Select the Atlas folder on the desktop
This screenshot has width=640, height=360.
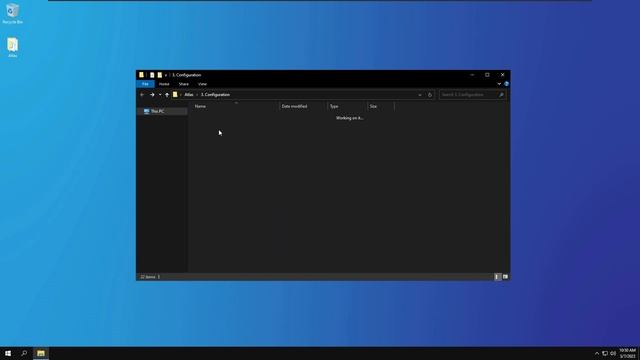pos(12,47)
